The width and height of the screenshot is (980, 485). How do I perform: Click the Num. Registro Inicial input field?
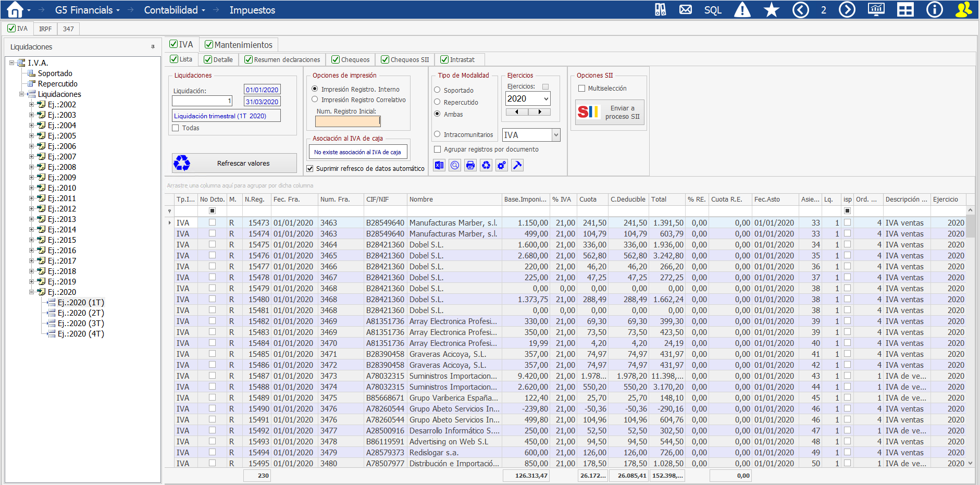coord(348,121)
